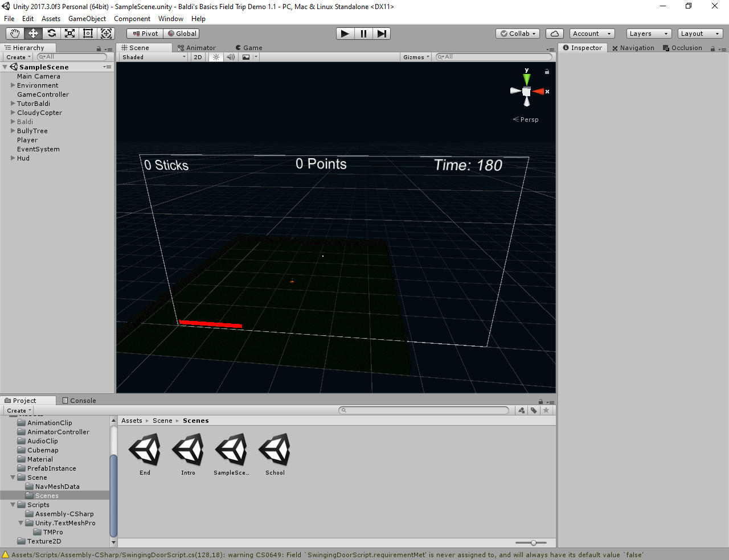Toggle scene view lighting
This screenshot has height=560, width=729.
pyautogui.click(x=215, y=57)
